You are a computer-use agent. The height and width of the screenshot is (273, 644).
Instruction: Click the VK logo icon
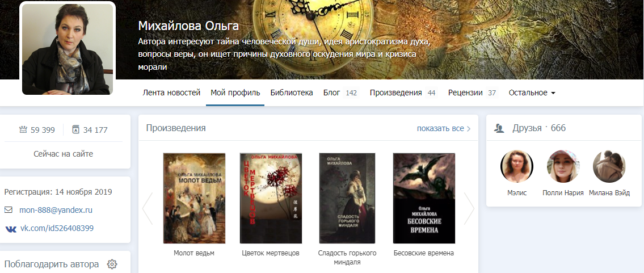(x=11, y=229)
